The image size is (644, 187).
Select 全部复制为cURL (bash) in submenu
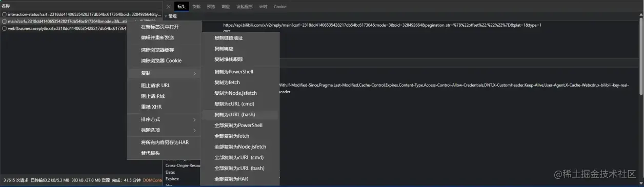240,168
